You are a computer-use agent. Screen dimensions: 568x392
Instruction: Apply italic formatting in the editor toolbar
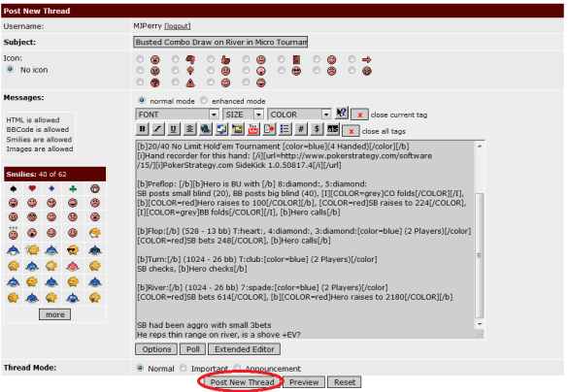click(x=157, y=129)
